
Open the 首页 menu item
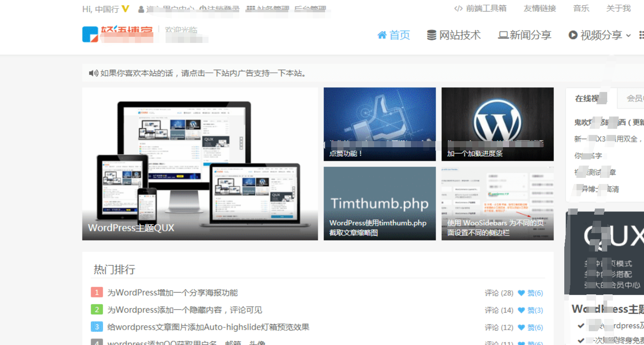tap(394, 35)
